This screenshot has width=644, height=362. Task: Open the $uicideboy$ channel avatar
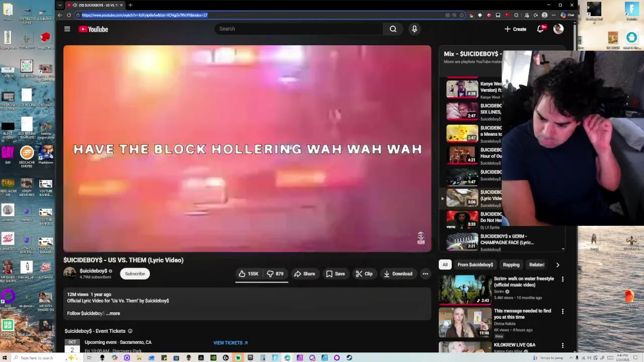[x=70, y=274]
